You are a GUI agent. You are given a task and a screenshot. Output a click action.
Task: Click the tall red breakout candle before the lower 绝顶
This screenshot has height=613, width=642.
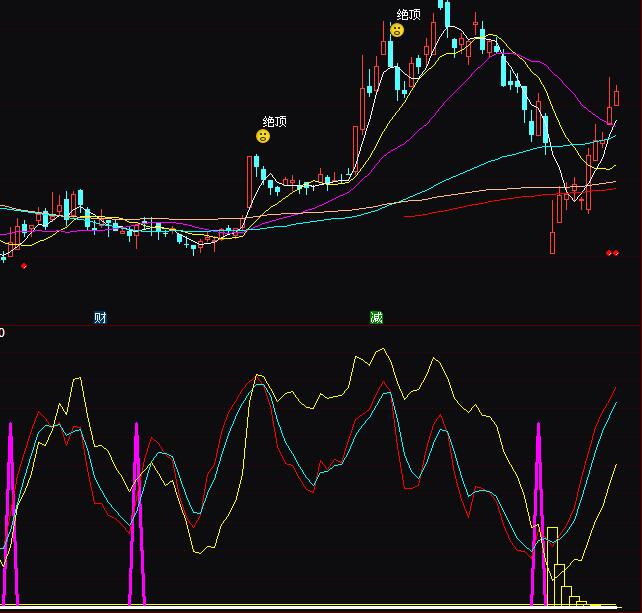point(250,180)
